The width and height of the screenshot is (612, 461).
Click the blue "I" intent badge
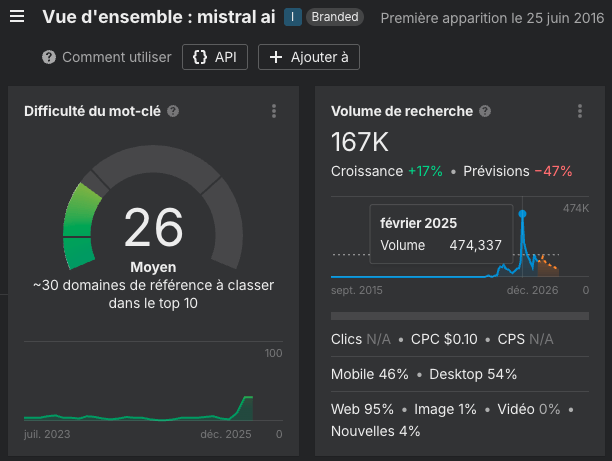coord(292,17)
